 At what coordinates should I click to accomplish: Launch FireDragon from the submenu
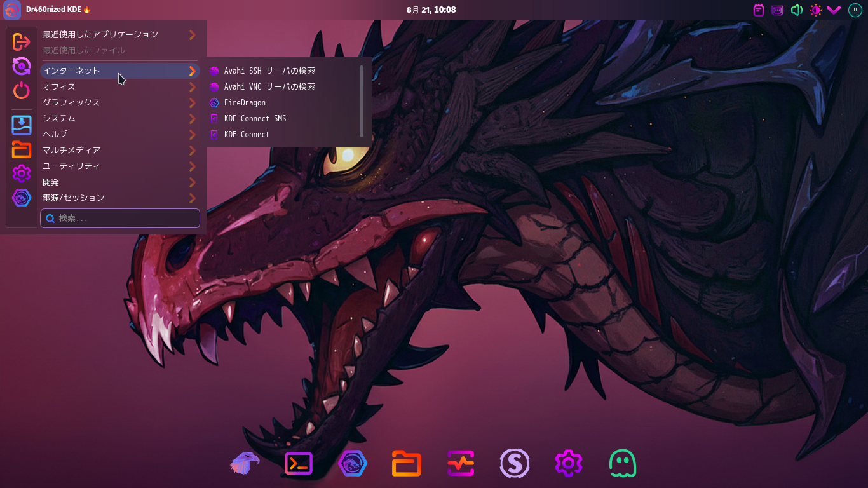pos(283,102)
